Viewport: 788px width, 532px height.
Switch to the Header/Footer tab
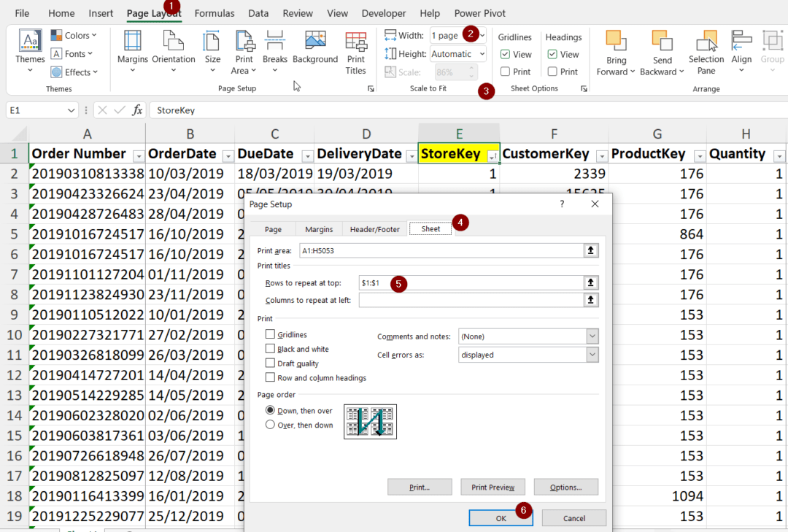pos(374,228)
